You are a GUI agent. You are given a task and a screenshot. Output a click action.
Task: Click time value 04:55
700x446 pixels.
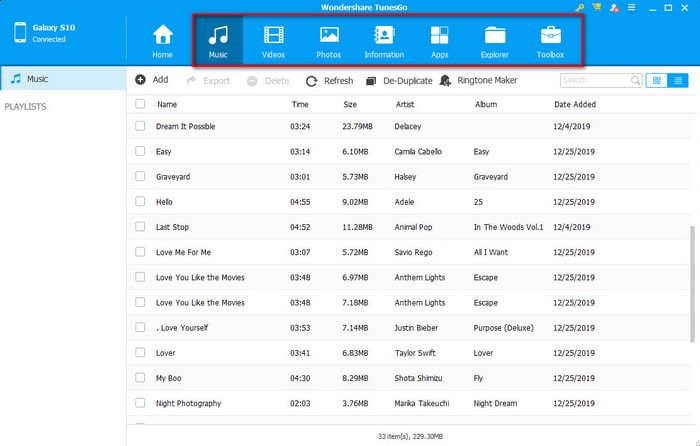click(x=300, y=202)
